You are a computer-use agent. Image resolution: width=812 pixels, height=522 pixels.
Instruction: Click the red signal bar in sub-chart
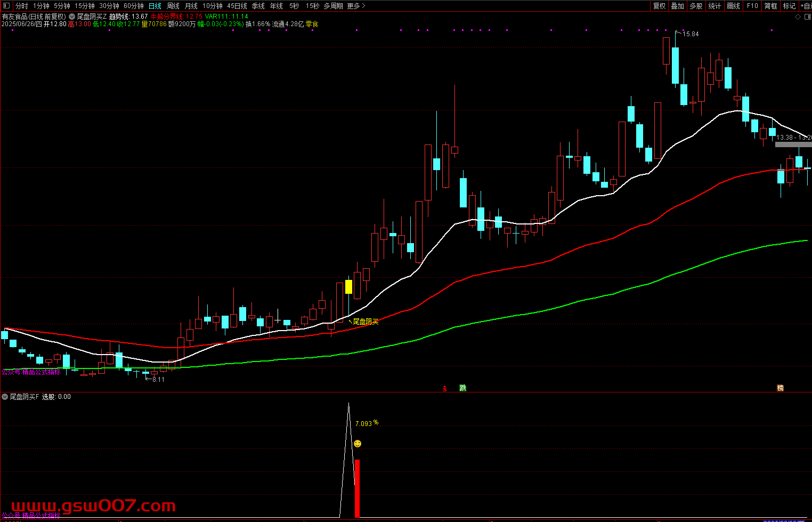[357, 488]
